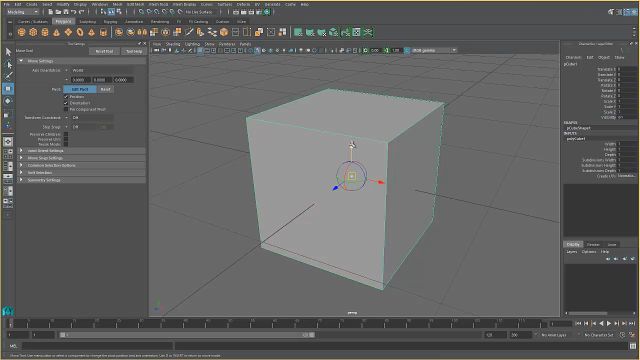Screen dimensions: 640x360
Task: Open the Rigging shelf tab
Action: [110, 21]
